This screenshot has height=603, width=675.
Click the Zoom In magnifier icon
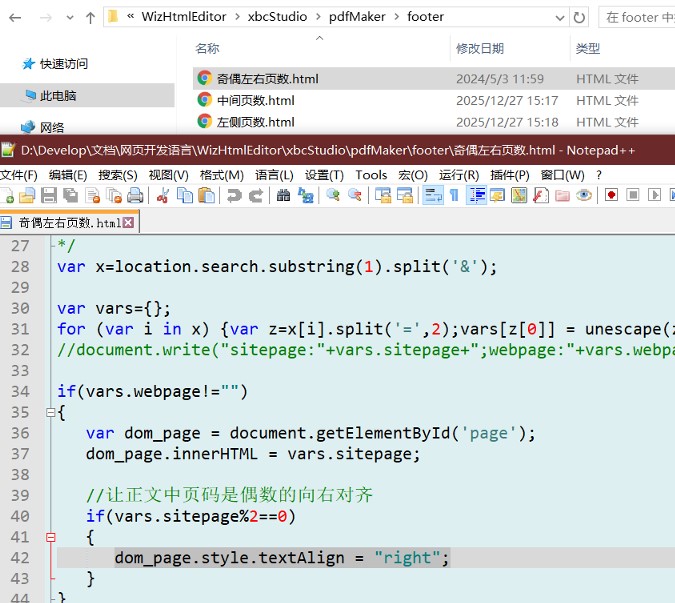(x=333, y=195)
